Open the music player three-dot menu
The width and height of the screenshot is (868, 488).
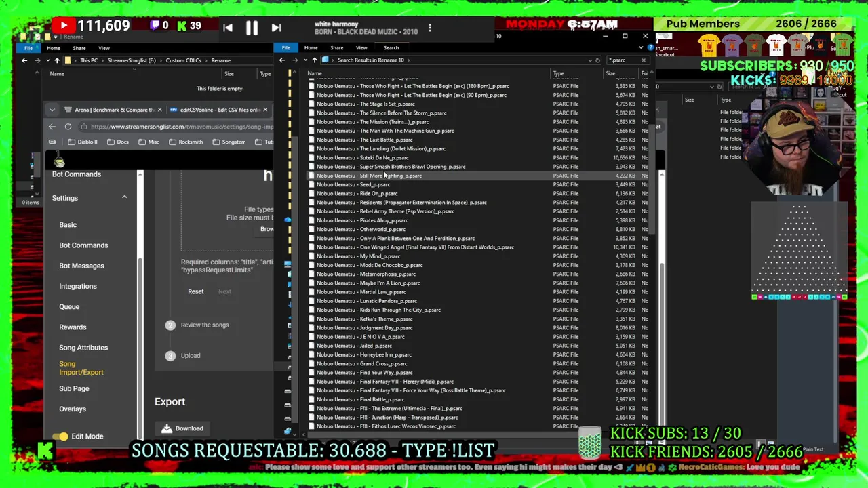pyautogui.click(x=430, y=28)
